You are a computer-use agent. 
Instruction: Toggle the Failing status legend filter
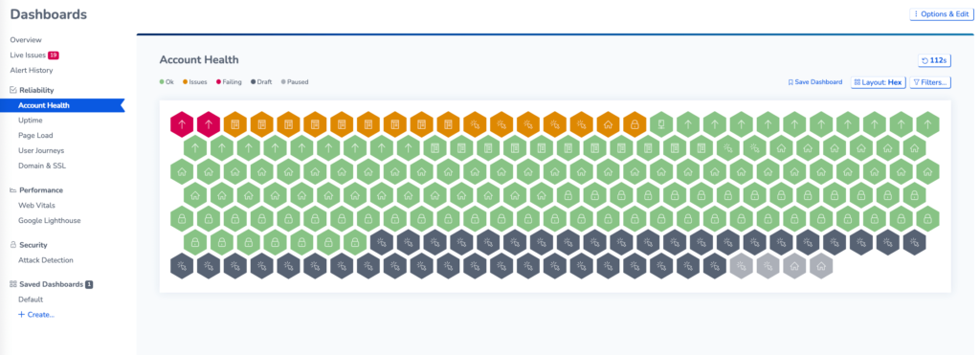pyautogui.click(x=229, y=82)
